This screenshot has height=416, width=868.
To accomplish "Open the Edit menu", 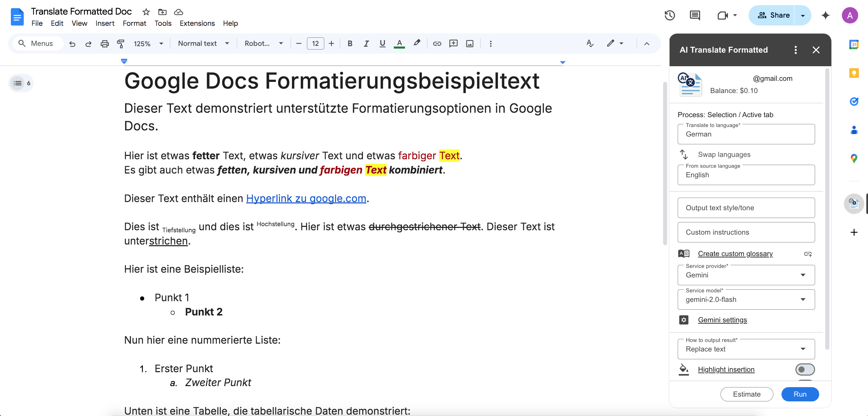I will [x=57, y=23].
